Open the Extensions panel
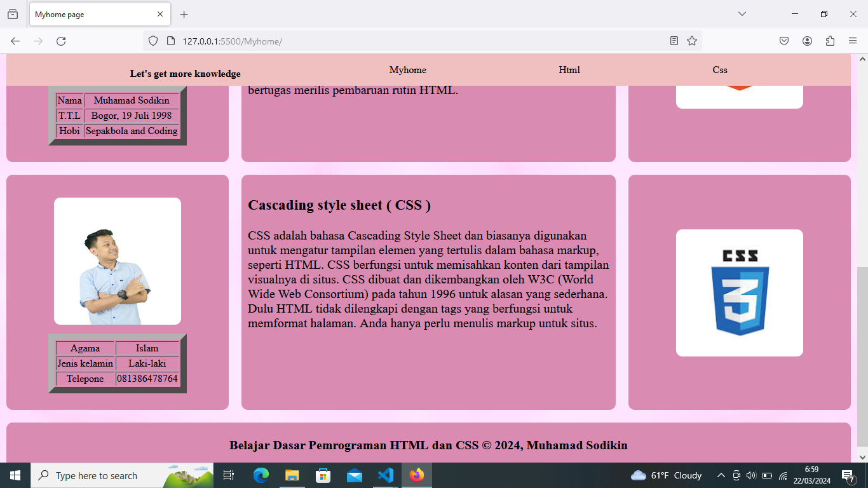Screen dimensions: 868x488 [x=830, y=41]
